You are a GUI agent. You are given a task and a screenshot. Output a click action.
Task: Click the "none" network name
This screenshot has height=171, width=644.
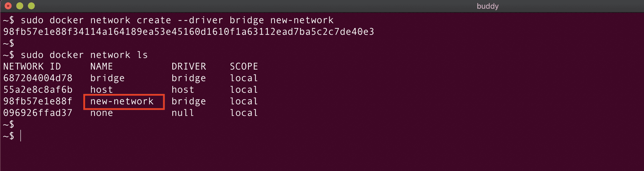click(x=101, y=113)
